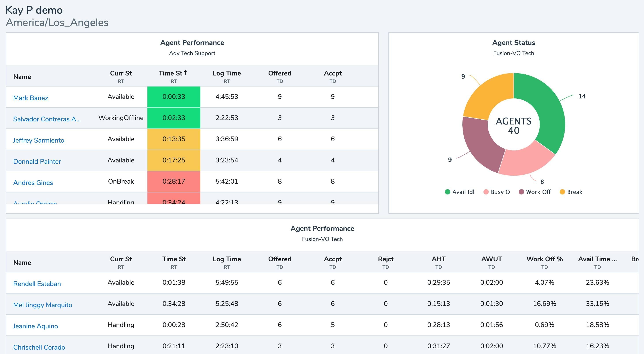The width and height of the screenshot is (644, 354).
Task: Click log time 2:50:42 cell
Action: (227, 325)
